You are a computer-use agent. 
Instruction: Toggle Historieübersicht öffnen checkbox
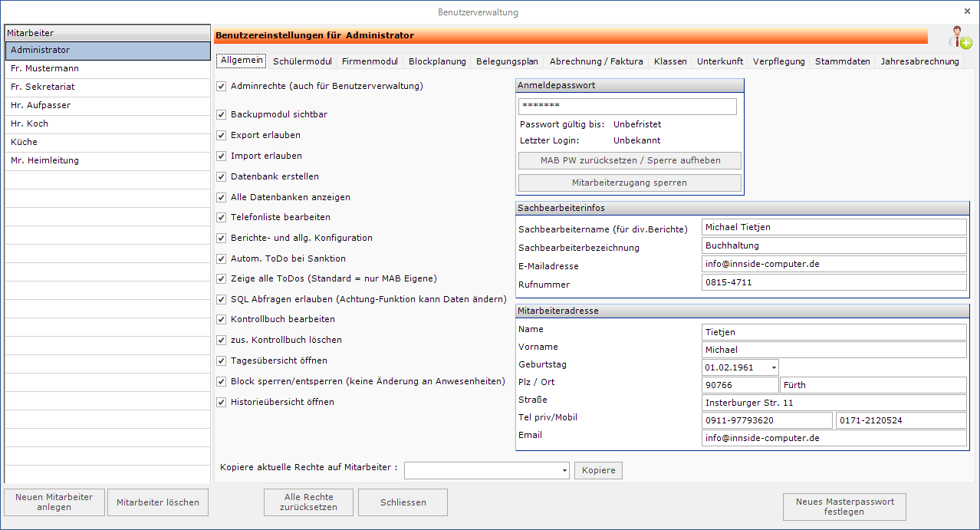(x=222, y=402)
